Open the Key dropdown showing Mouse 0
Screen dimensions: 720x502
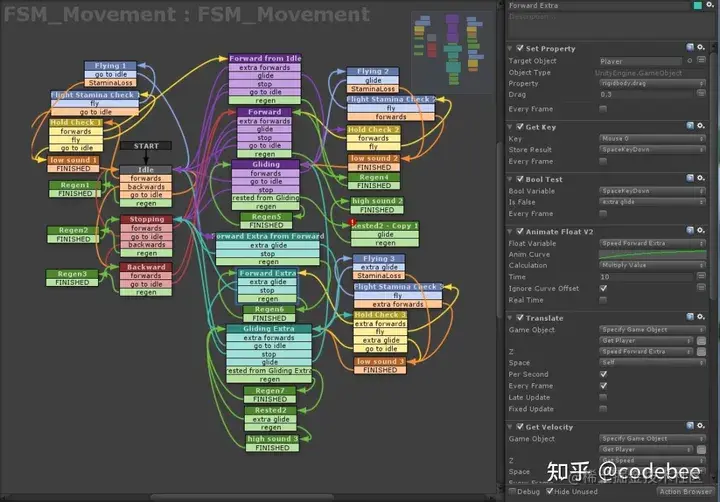(652, 138)
